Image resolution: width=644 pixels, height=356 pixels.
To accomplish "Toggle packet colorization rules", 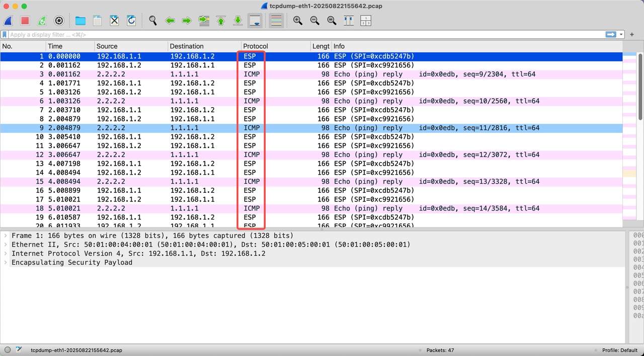I will (x=276, y=21).
